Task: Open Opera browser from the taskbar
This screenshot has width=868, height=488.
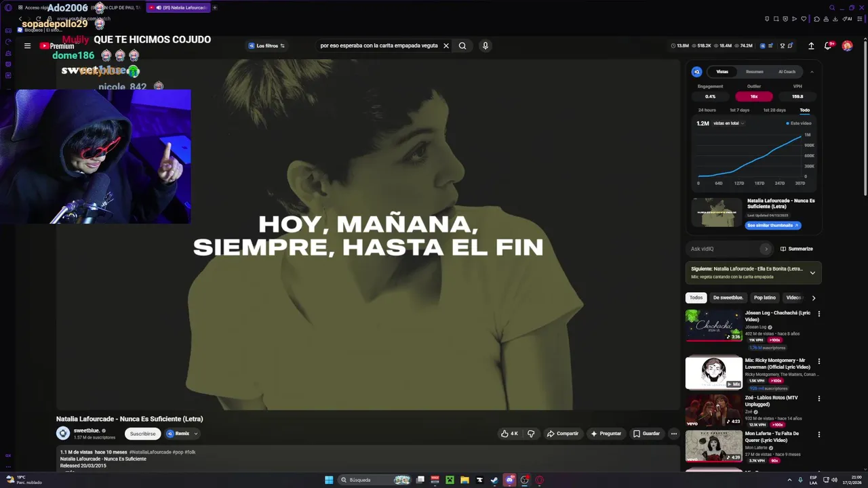Action: pyautogui.click(x=540, y=480)
